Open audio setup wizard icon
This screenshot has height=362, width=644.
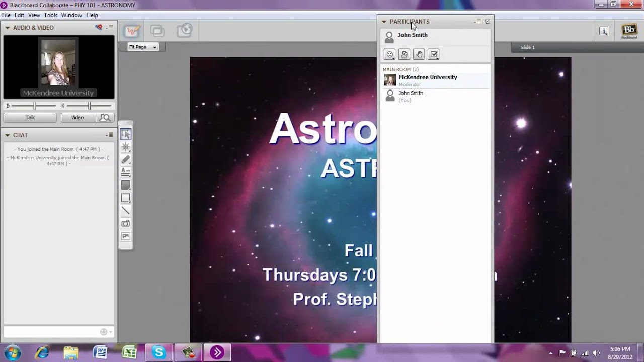click(99, 27)
